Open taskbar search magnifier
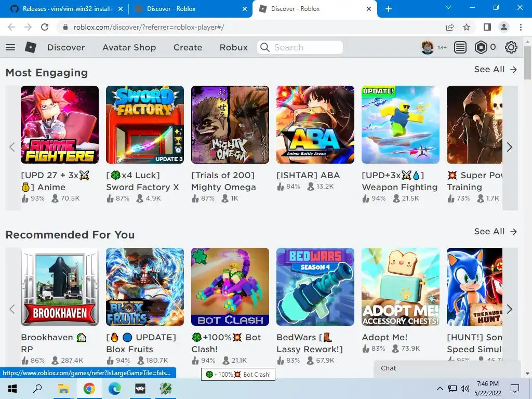This screenshot has height=399, width=532. click(x=37, y=389)
